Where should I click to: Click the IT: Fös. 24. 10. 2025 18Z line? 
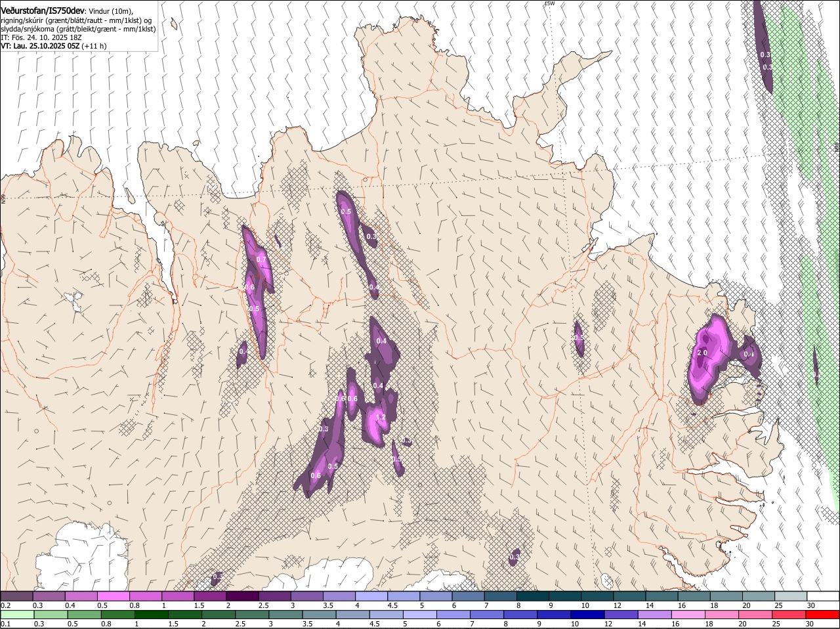pos(41,37)
